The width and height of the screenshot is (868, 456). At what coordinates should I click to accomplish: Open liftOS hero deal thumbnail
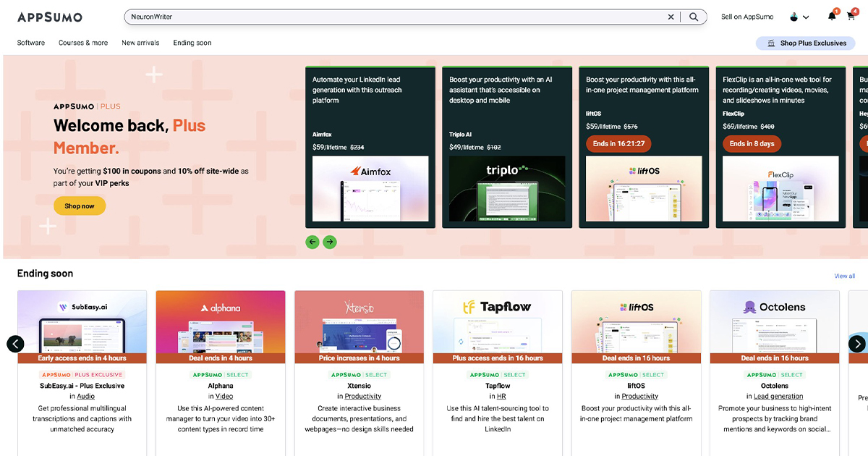click(x=644, y=189)
